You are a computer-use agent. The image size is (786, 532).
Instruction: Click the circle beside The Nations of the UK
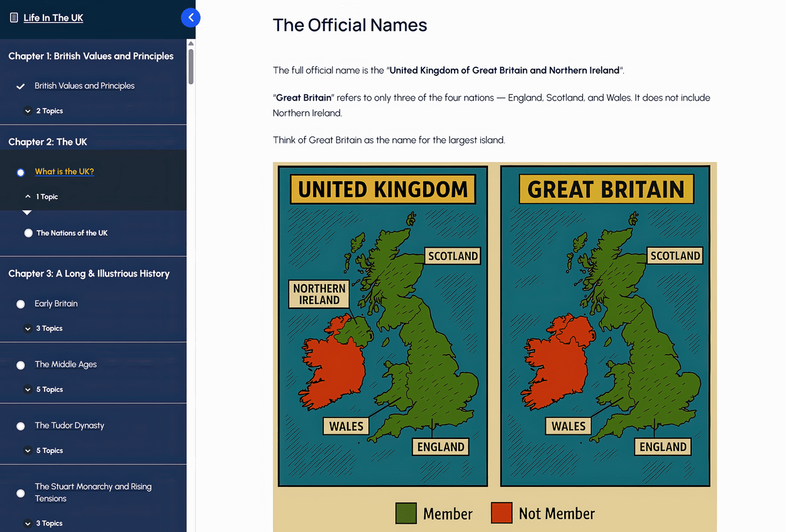pos(28,233)
